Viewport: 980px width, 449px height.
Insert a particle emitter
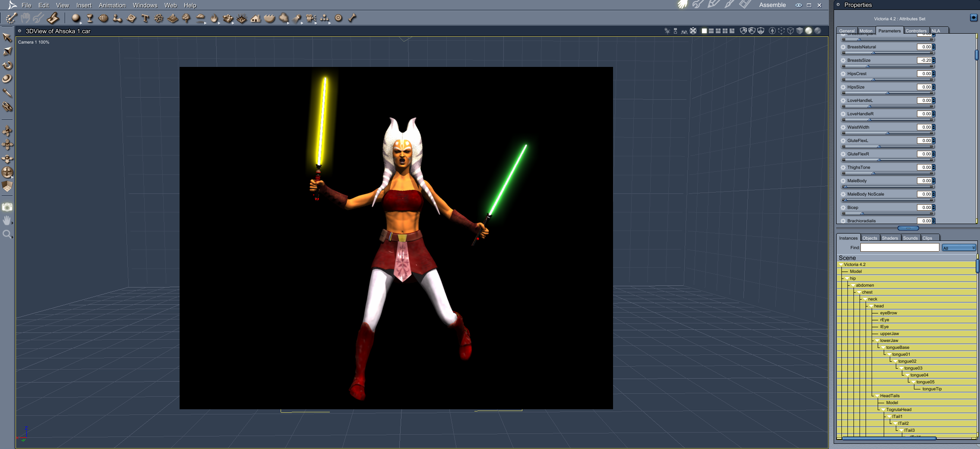pyautogui.click(x=159, y=18)
